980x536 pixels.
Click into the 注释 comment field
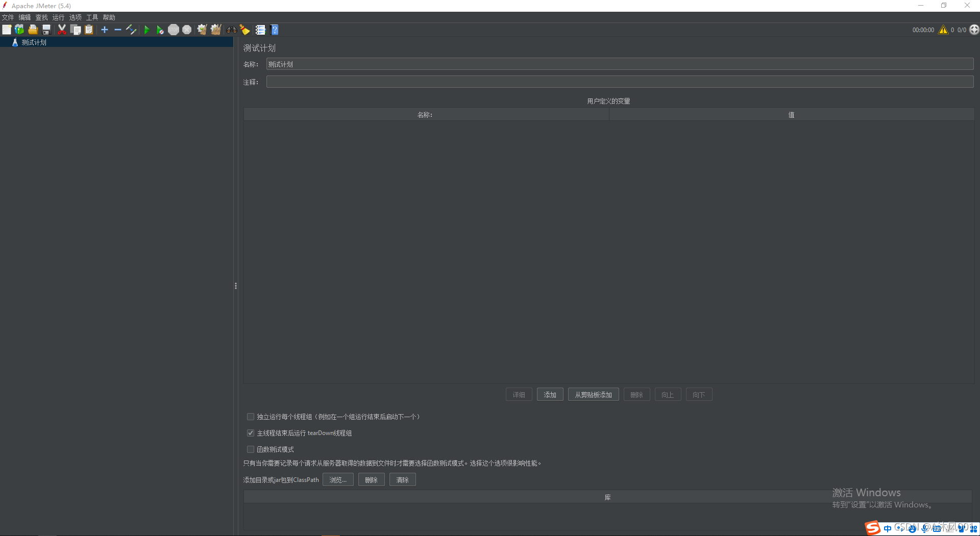(x=620, y=82)
